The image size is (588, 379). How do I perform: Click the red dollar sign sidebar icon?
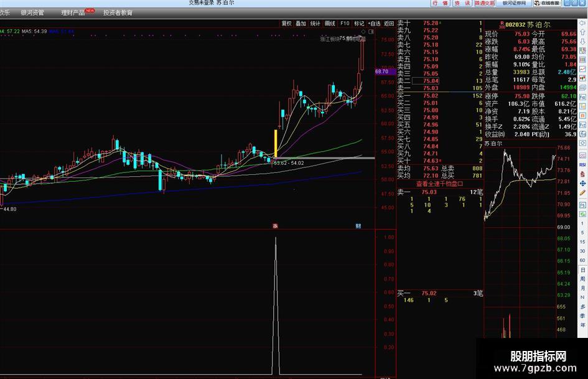582,174
